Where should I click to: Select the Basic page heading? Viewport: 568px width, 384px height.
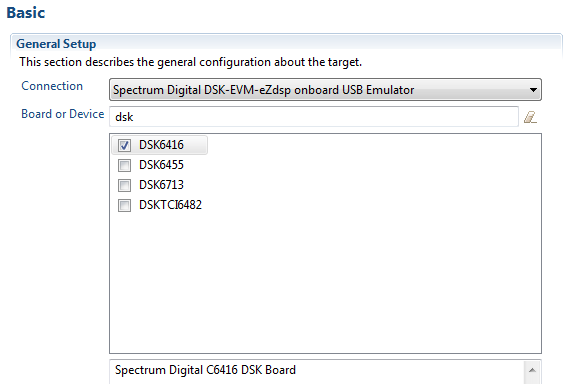click(x=26, y=13)
